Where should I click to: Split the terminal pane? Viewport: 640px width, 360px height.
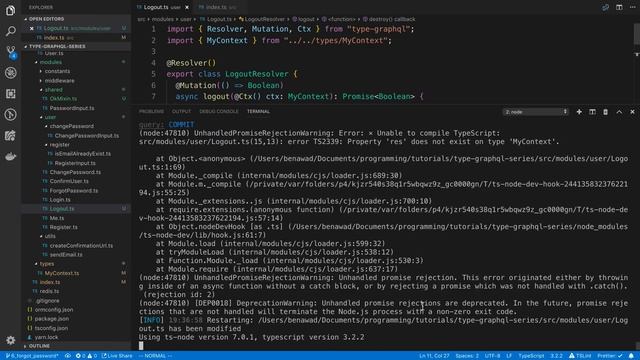[592, 111]
